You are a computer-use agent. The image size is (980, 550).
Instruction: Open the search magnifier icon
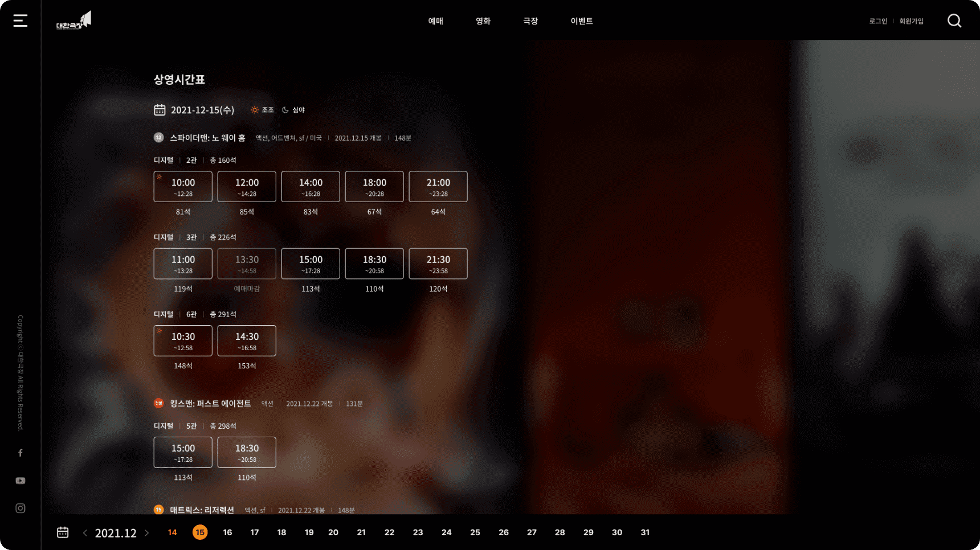click(x=954, y=21)
